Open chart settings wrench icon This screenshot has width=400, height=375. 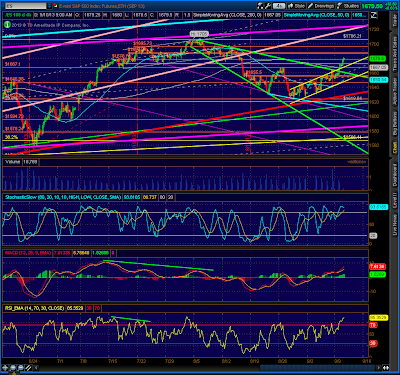(268, 6)
